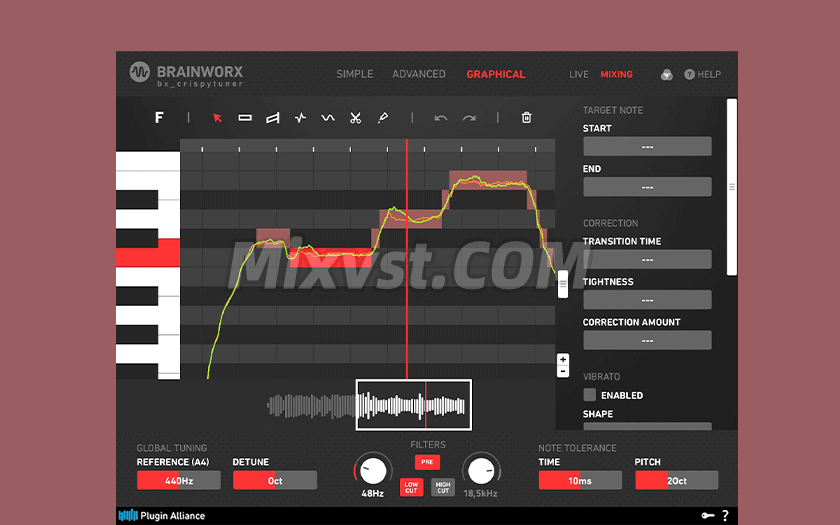Select the rectangle note draw tool
Image resolution: width=840 pixels, height=525 pixels.
(245, 118)
